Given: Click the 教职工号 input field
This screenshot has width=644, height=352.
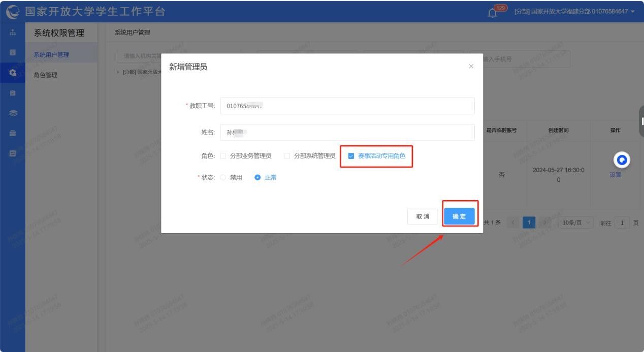Looking at the screenshot, I should [347, 106].
